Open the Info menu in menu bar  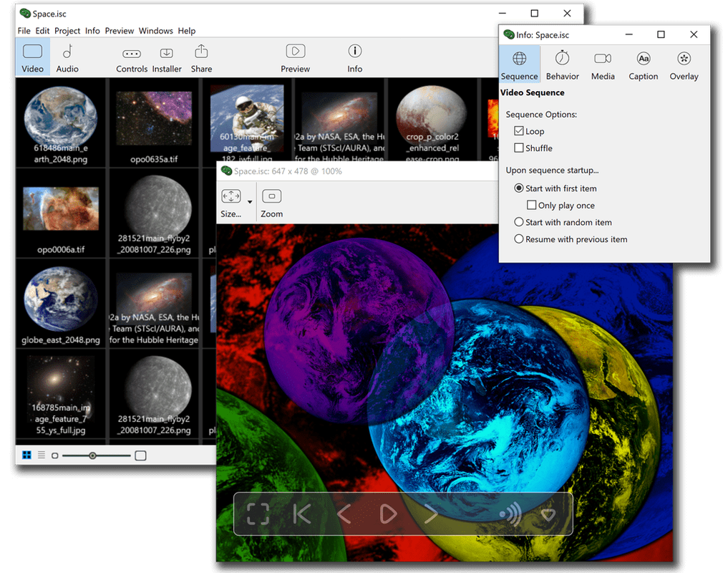pos(92,31)
